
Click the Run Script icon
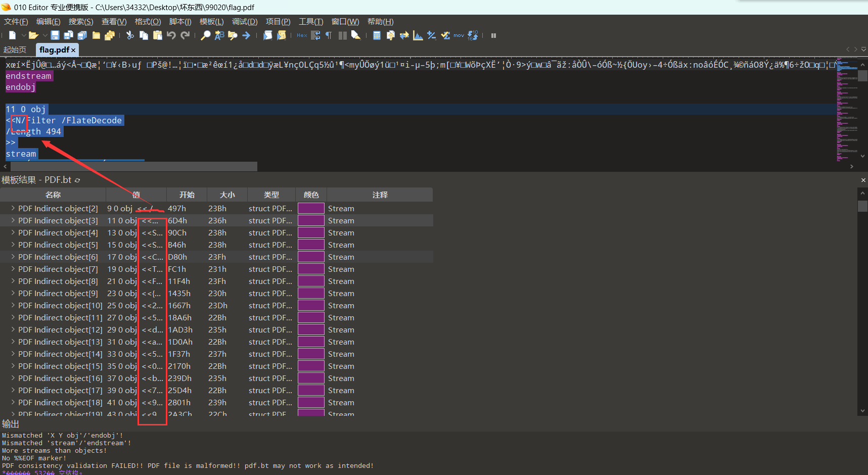tap(268, 35)
